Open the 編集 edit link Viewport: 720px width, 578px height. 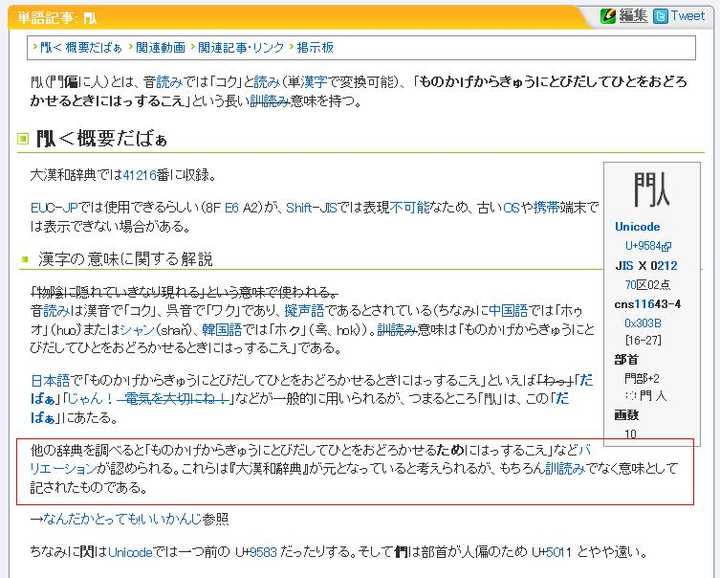pyautogui.click(x=633, y=16)
